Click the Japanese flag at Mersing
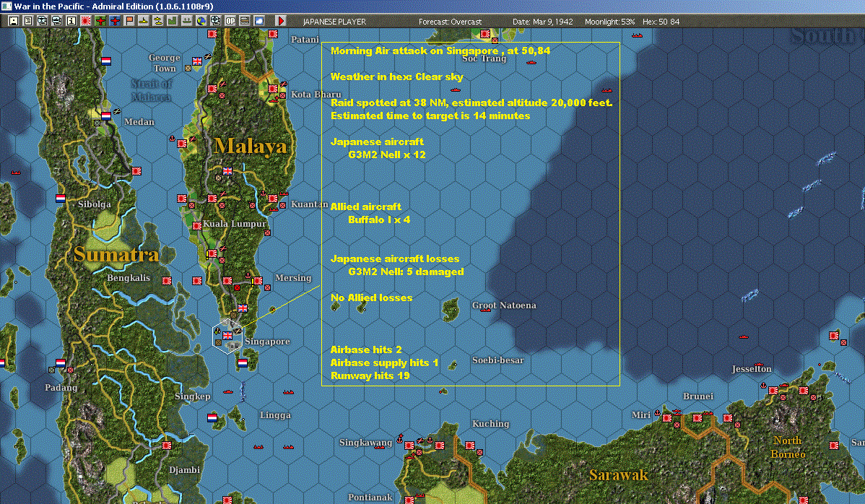Viewport: 865px width, 504px height. pos(258,281)
